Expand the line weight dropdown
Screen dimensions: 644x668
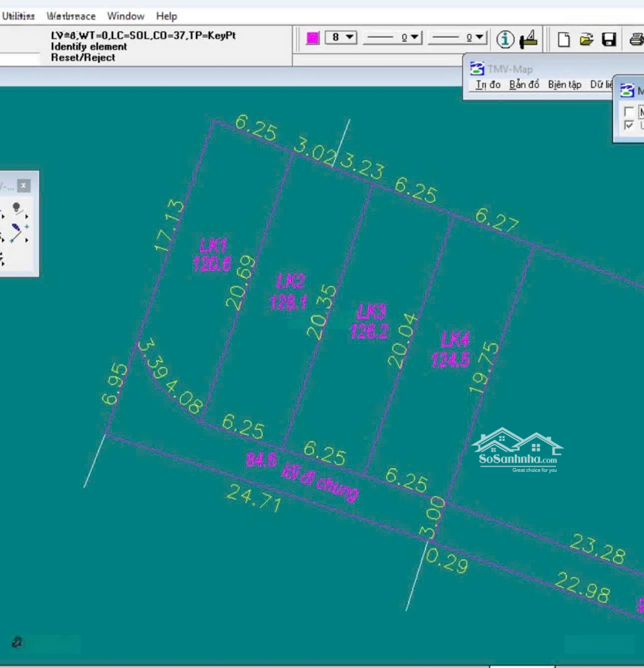[x=458, y=38]
